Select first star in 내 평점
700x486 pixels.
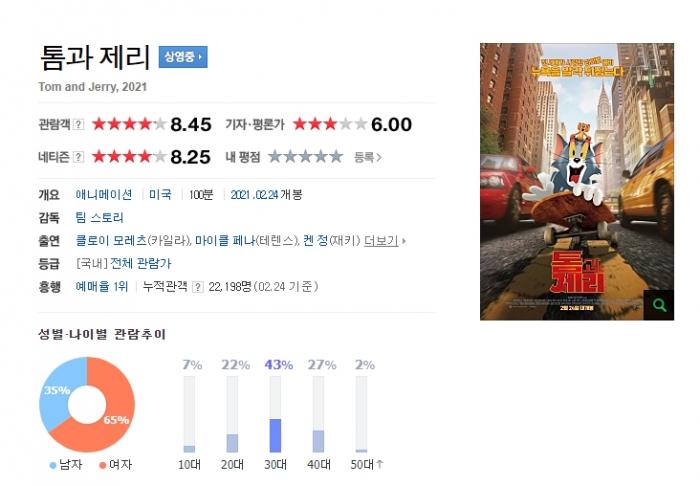[275, 157]
